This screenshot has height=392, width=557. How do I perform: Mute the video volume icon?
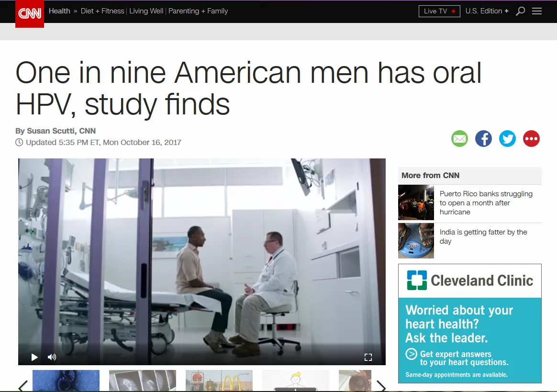[52, 357]
